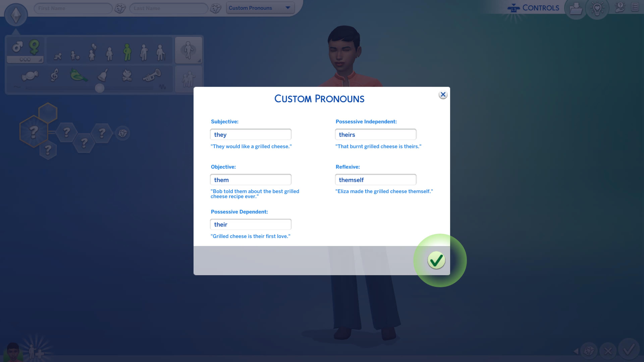Screen dimensions: 644x362
Task: Expand gender customization options (three dots)
Action: coord(25,59)
